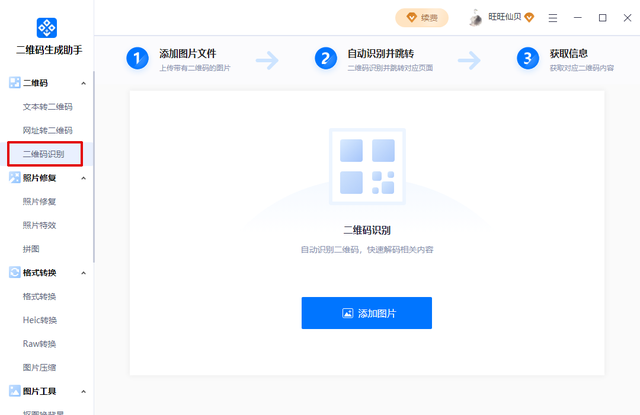
Task: Click the 二维码 section header label
Action: (x=35, y=83)
